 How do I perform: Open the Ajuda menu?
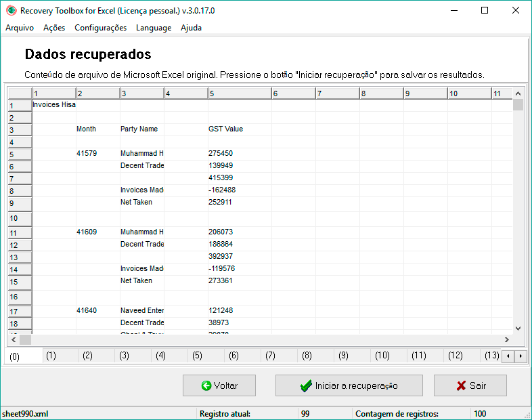coord(191,28)
